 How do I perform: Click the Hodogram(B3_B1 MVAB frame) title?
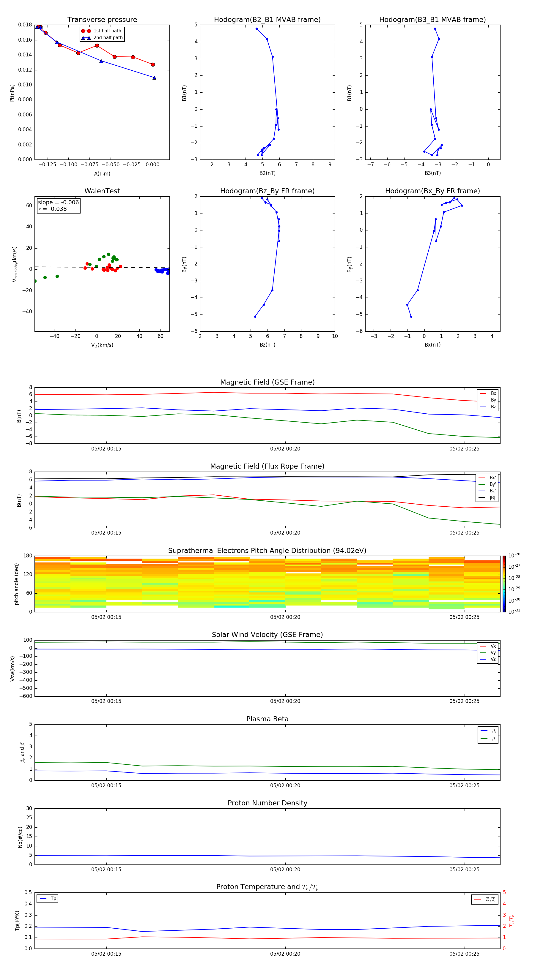pos(432,20)
